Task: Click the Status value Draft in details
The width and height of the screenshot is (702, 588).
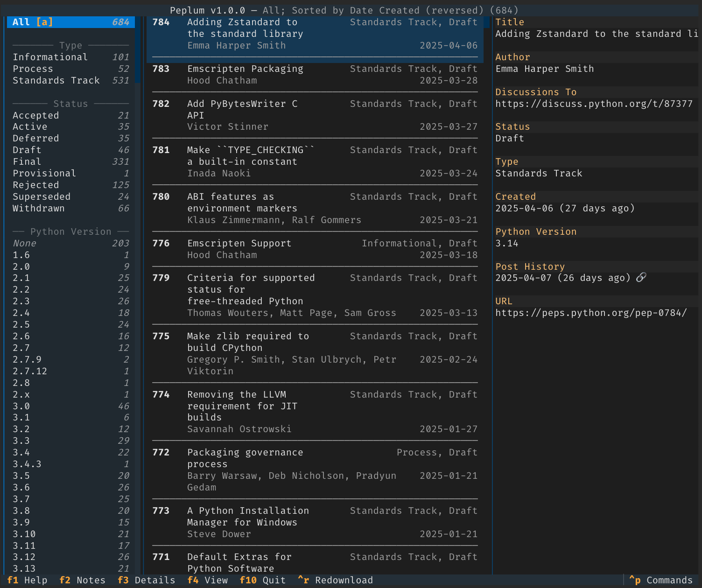Action: coord(510,138)
